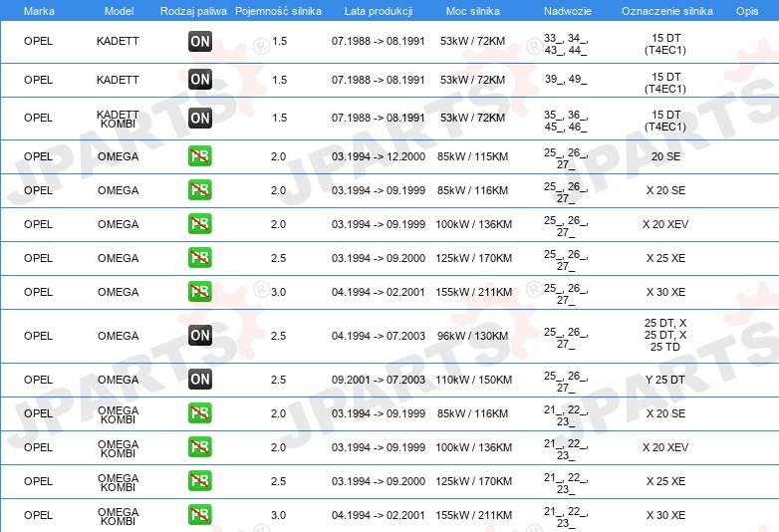Click the Y 25 DT engine code
This screenshot has height=532, width=779.
tap(664, 380)
